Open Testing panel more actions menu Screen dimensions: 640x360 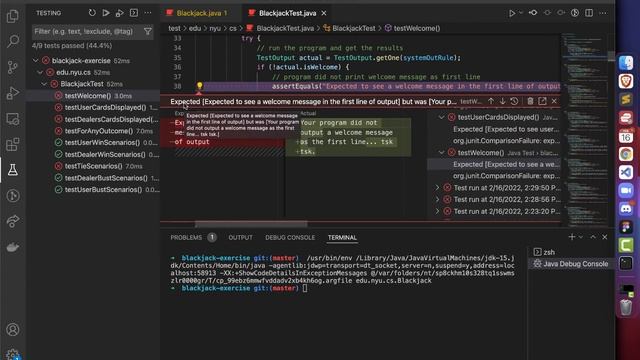pos(148,13)
